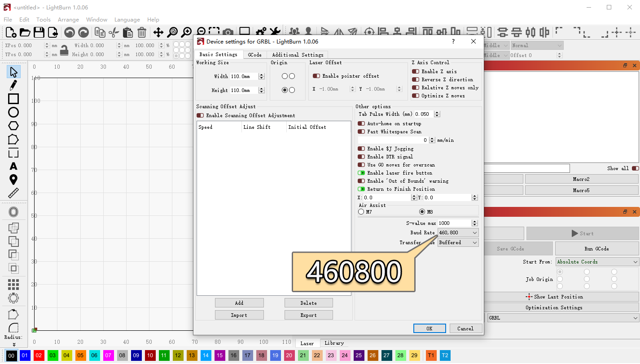This screenshot has width=640, height=364.
Task: Click the Zoom In magnifier icon
Action: pos(186,32)
